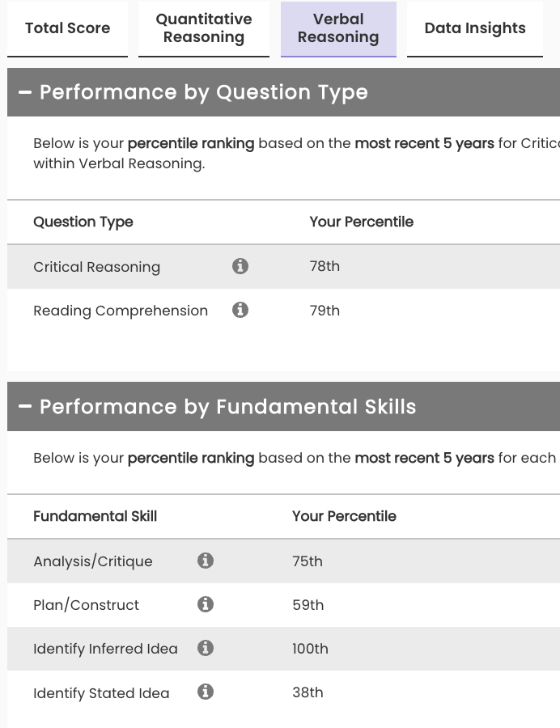The image size is (560, 728).
Task: Click the Question Type column header
Action: [83, 222]
